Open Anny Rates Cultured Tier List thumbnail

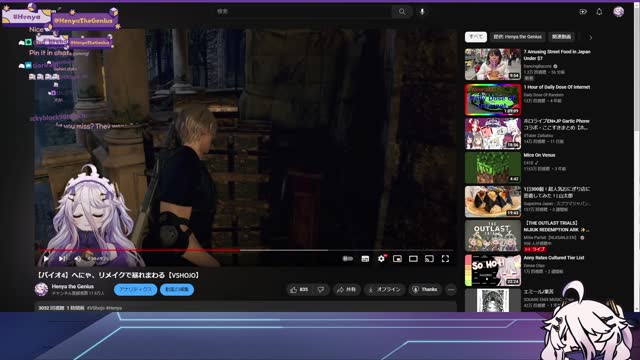tap(493, 270)
